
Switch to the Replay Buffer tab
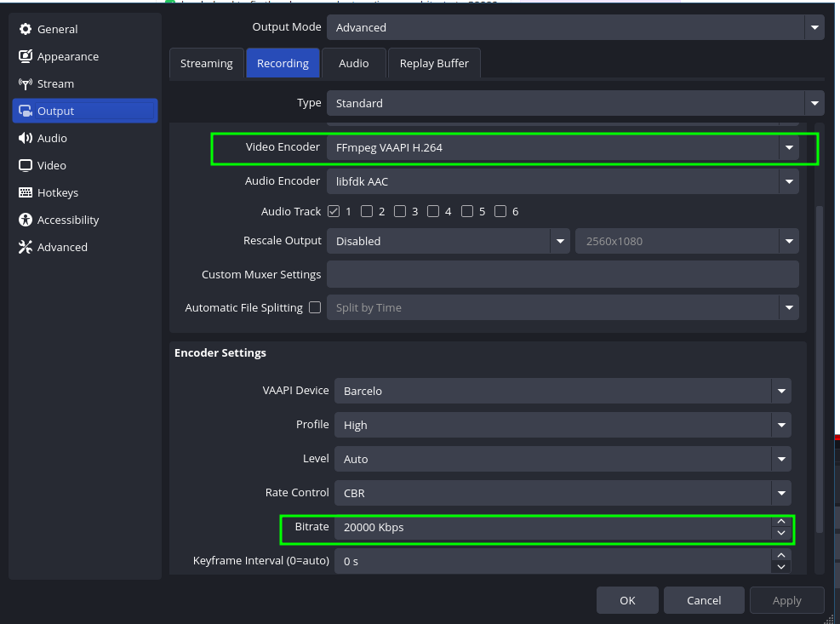(434, 63)
